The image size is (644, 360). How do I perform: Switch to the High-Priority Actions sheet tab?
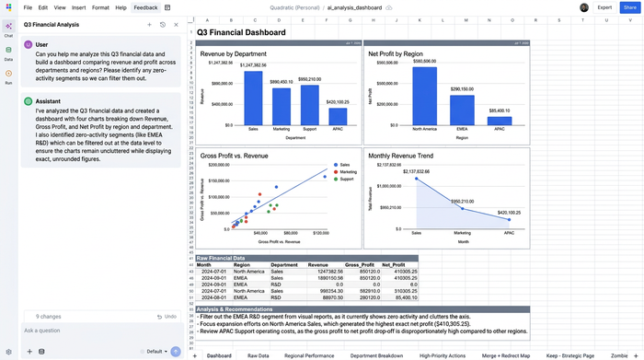pos(443,355)
